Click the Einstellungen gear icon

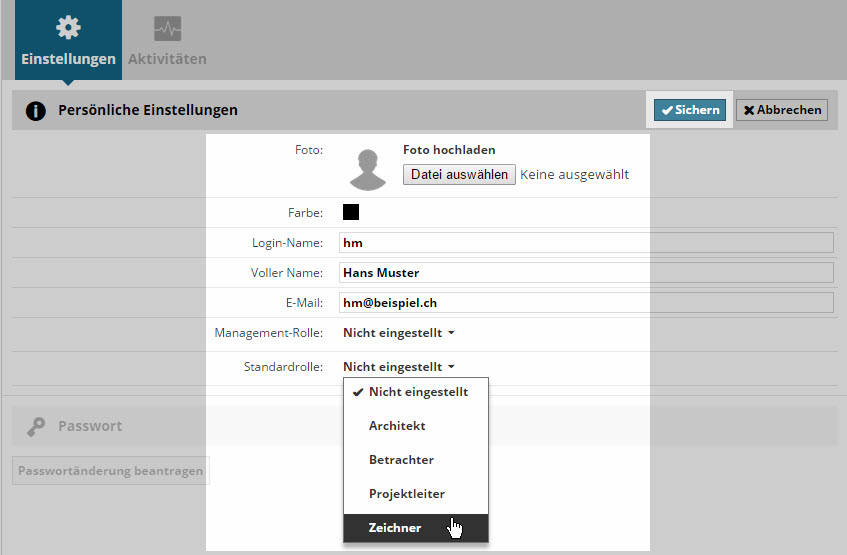(x=68, y=28)
